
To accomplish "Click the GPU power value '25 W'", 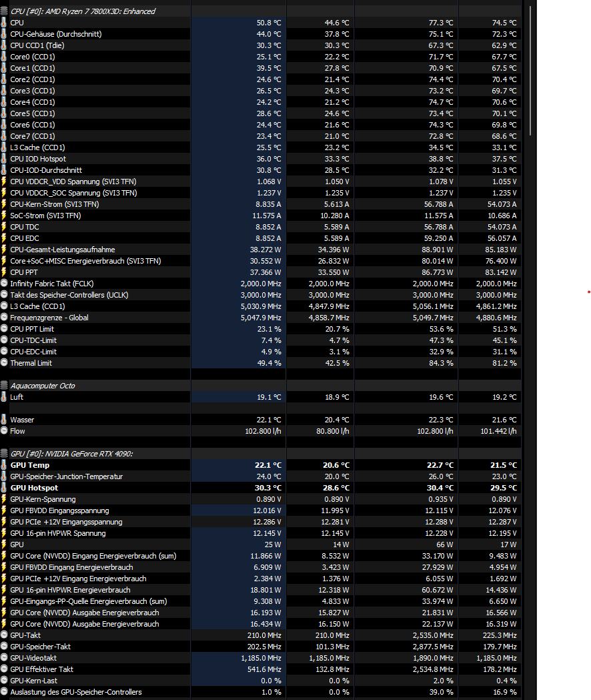I will coord(273,545).
